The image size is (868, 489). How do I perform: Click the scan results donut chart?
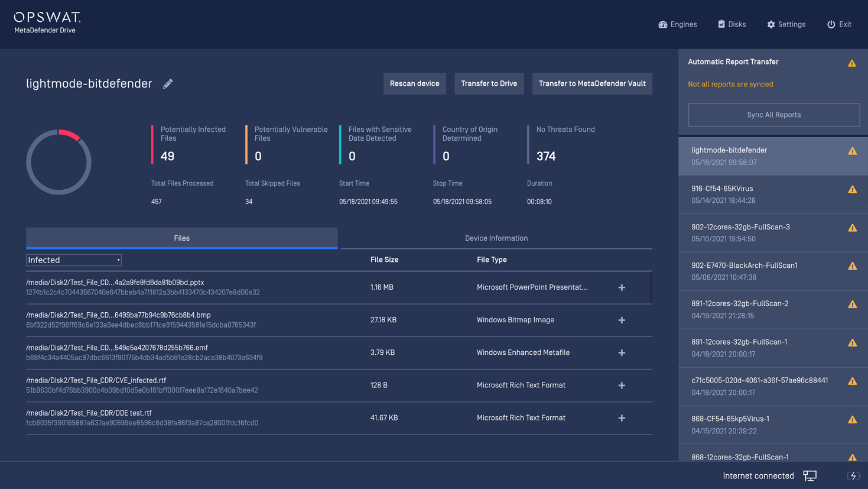pyautogui.click(x=58, y=162)
